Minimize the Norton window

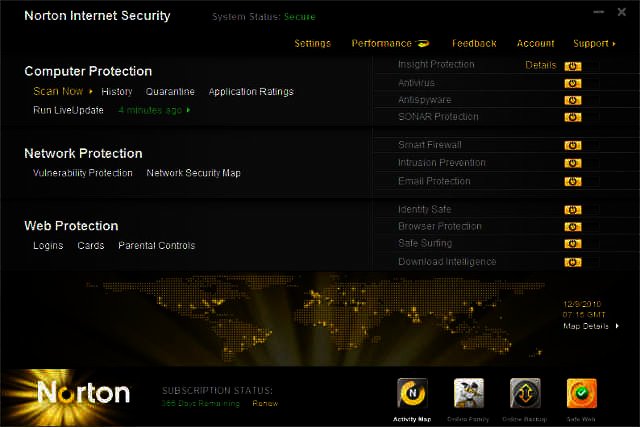pyautogui.click(x=598, y=12)
